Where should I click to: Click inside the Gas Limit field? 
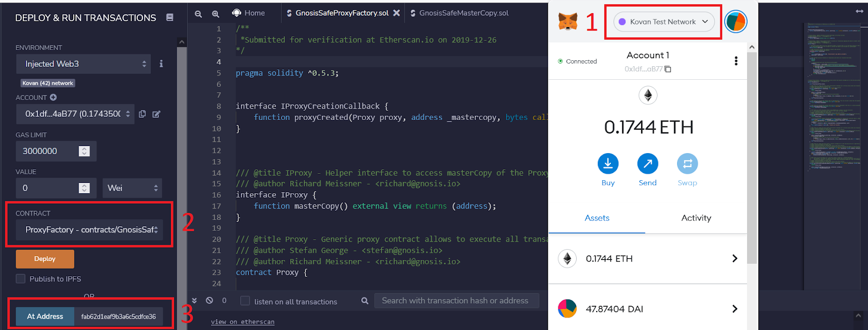(x=47, y=151)
